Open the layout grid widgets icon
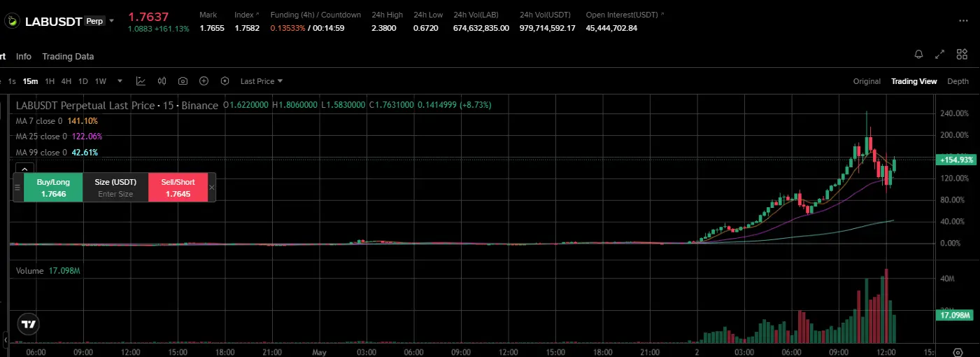980x357 pixels. [962, 55]
